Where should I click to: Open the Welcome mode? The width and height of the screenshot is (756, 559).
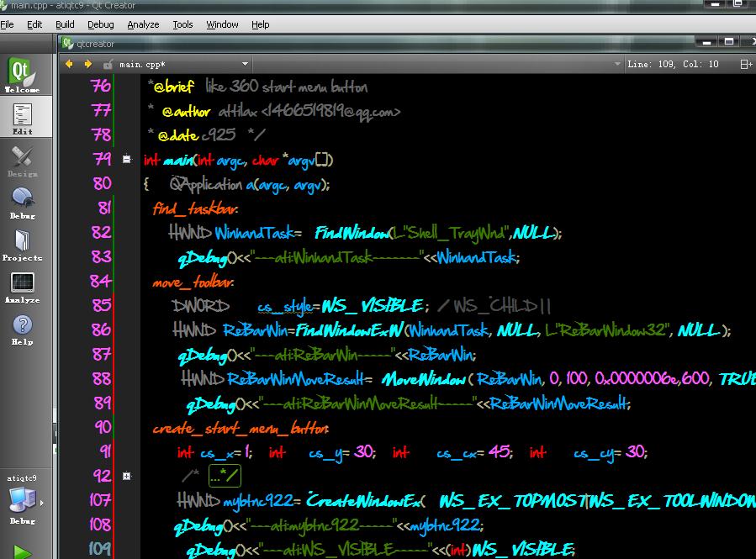coord(22,75)
